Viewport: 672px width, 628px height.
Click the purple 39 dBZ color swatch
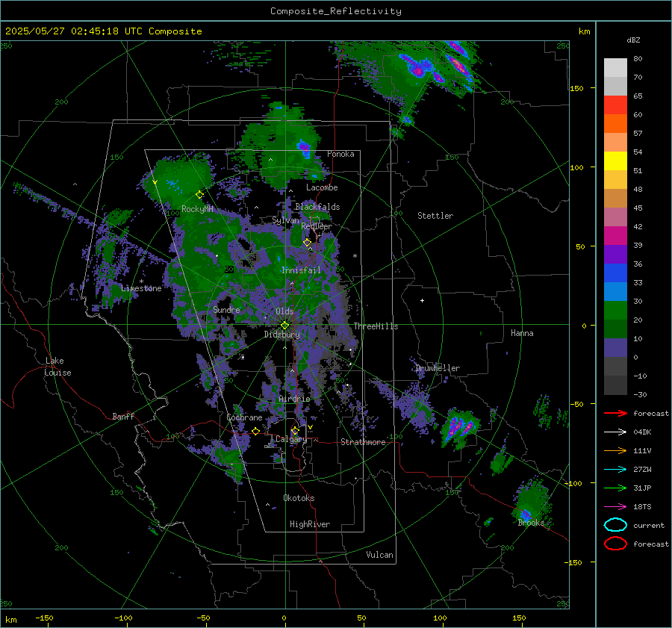click(615, 255)
